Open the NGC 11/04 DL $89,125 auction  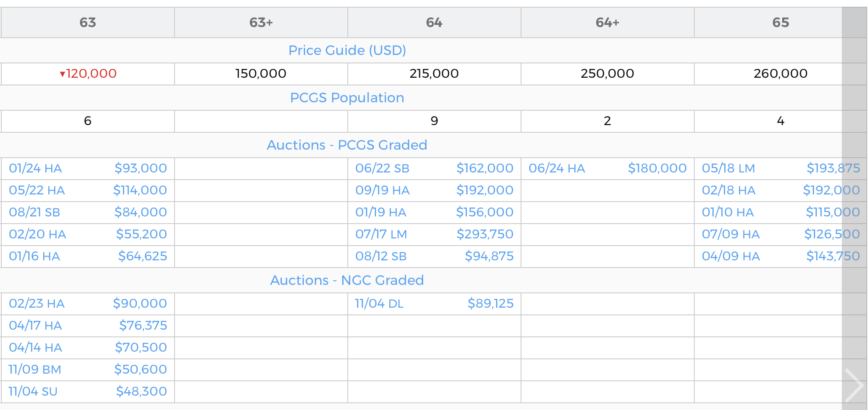click(x=434, y=303)
